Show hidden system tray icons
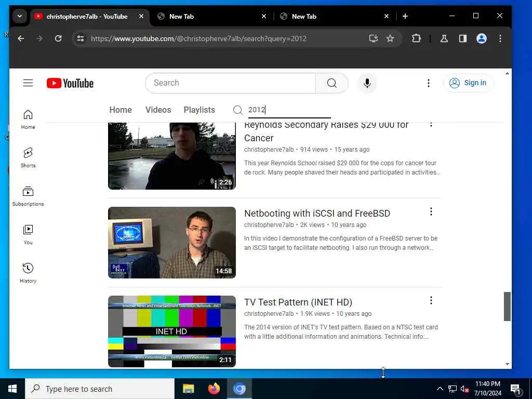The height and width of the screenshot is (399, 532). point(440,389)
